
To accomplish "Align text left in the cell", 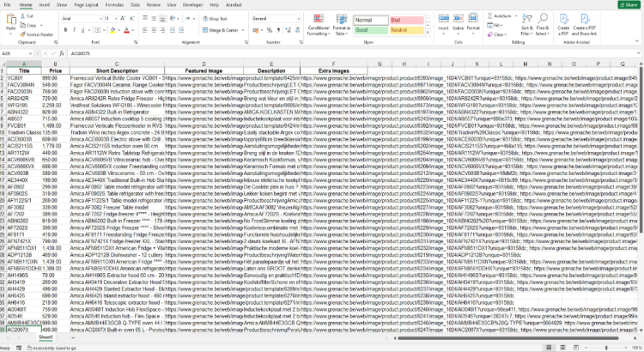I will click(x=145, y=30).
